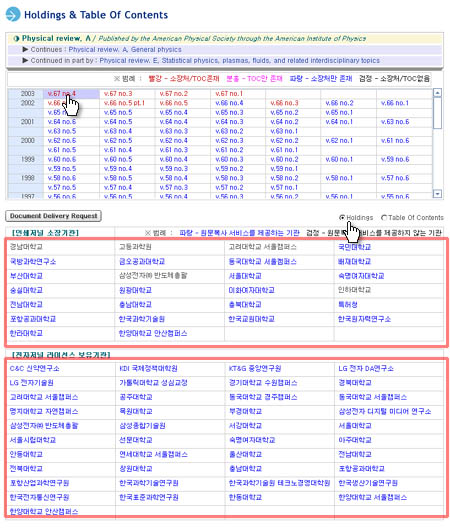The height and width of the screenshot is (529, 450).
Task: Open issue v.67 no.3
Action: point(118,93)
